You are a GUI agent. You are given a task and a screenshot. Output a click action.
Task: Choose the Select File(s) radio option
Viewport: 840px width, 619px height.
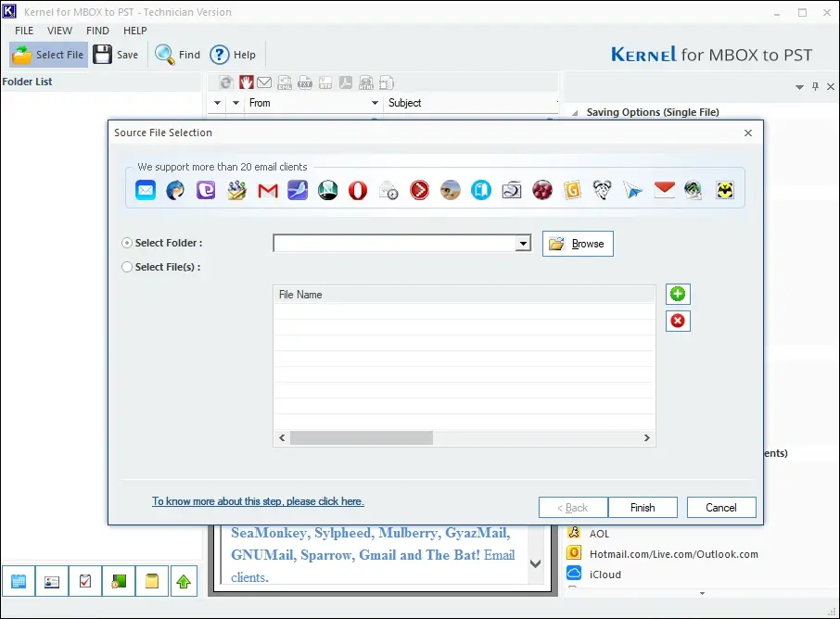(x=127, y=267)
